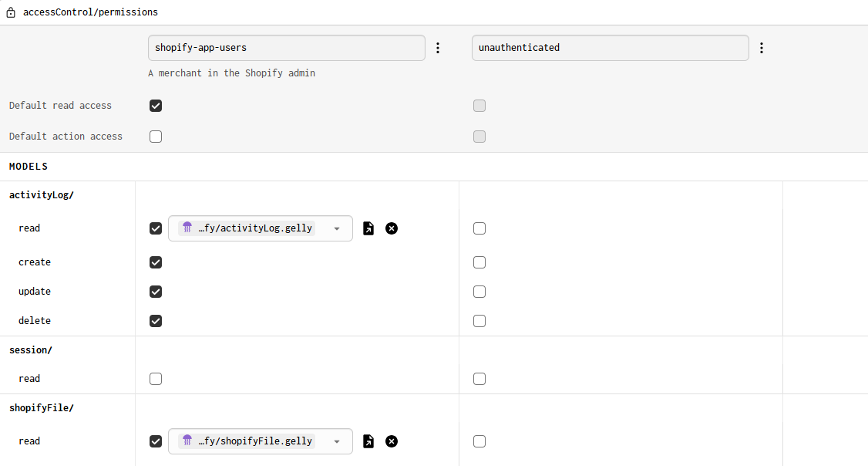Uncheck activityLog delete for shopify-app-users
868x466 pixels.
coord(156,321)
